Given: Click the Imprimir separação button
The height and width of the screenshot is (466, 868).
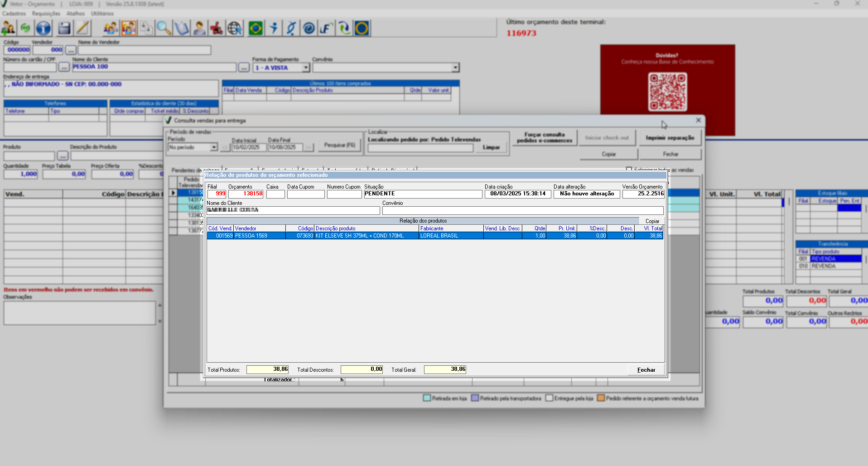Looking at the screenshot, I should click(670, 138).
